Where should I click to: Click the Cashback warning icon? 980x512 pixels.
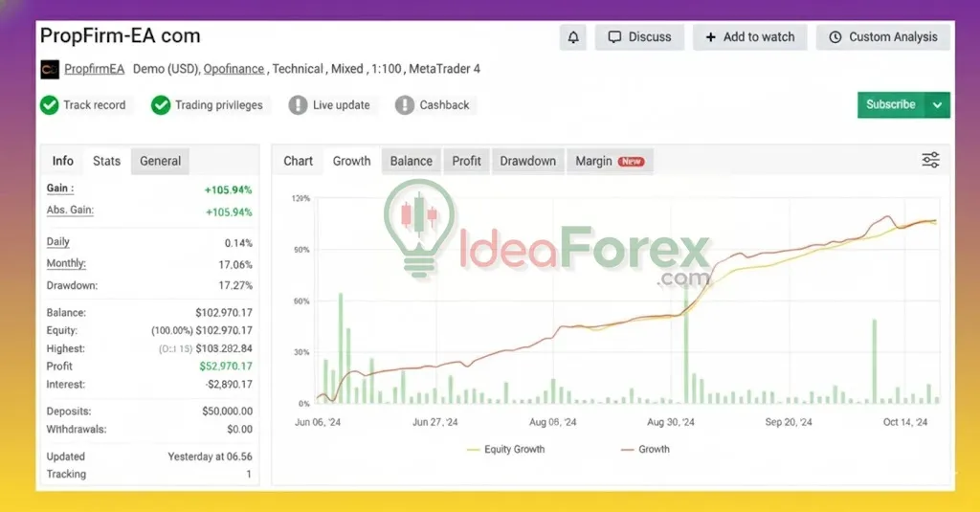[405, 105]
